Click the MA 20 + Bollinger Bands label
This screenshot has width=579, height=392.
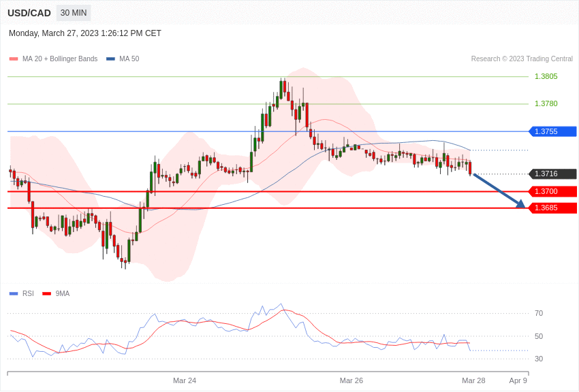[x=60, y=59]
